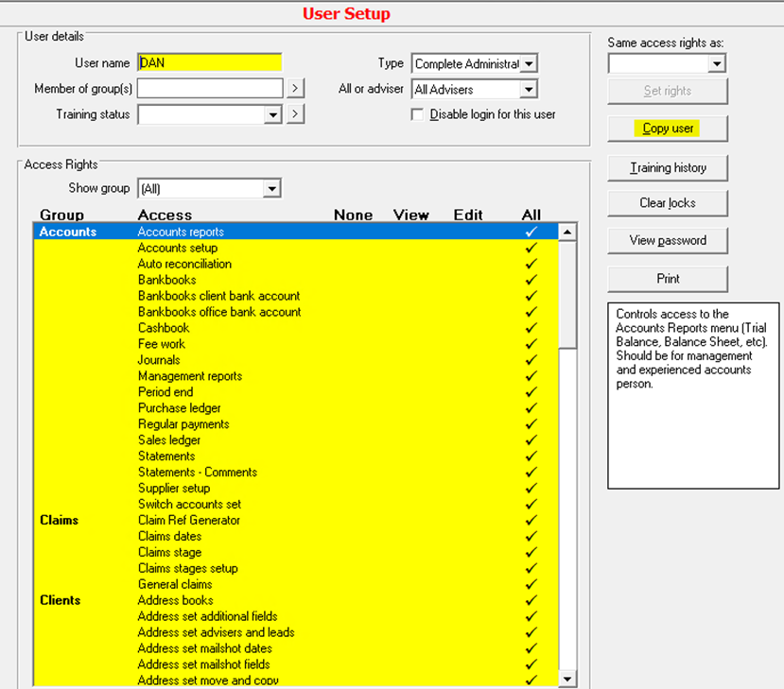The width and height of the screenshot is (784, 689).
Task: Open the Type dropdown
Action: 529,63
